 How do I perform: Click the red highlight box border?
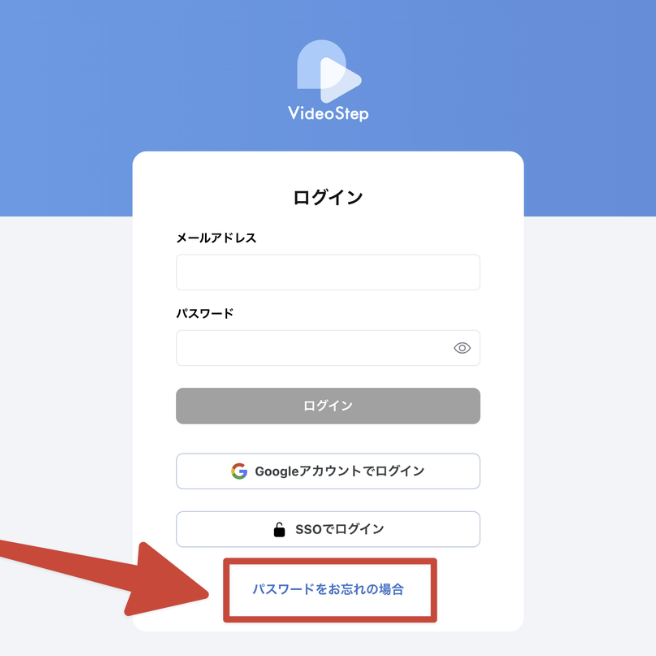click(330, 561)
